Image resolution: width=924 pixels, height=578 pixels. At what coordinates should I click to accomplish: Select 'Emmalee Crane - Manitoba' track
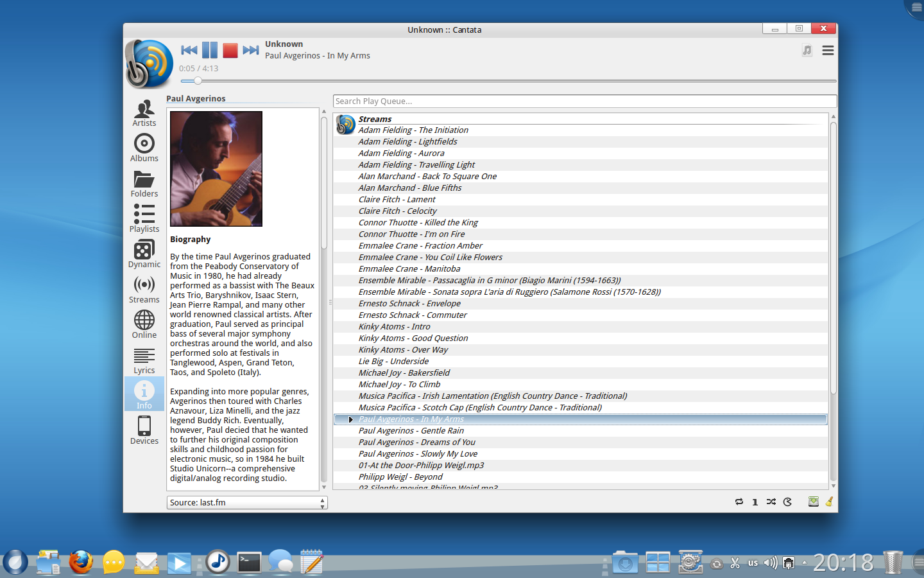click(580, 268)
